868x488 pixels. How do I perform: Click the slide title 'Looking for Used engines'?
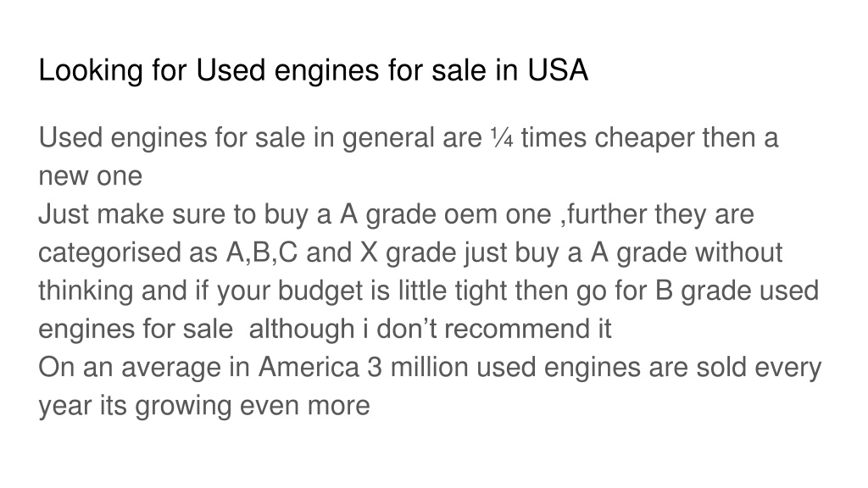(313, 71)
